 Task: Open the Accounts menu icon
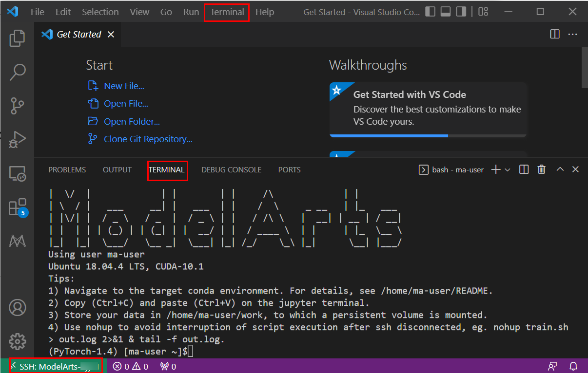pyautogui.click(x=17, y=308)
